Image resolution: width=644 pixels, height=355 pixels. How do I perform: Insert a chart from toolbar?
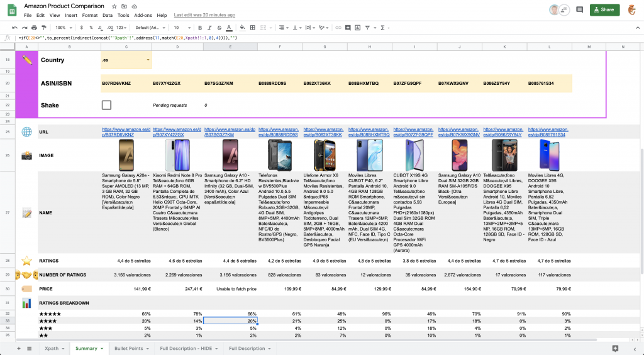click(358, 28)
